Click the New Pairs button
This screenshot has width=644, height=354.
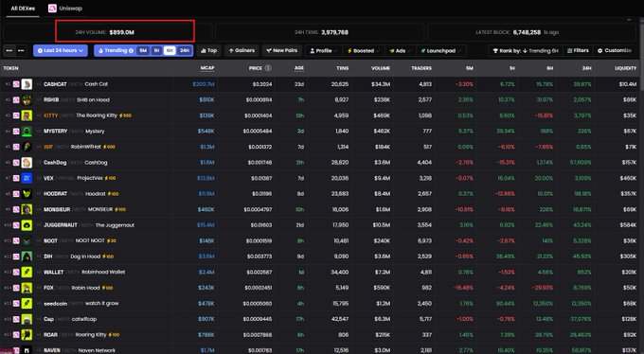pyautogui.click(x=282, y=50)
